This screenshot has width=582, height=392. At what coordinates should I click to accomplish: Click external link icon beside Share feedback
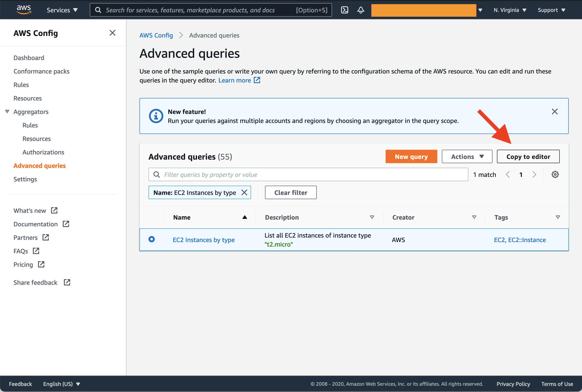pos(67,282)
